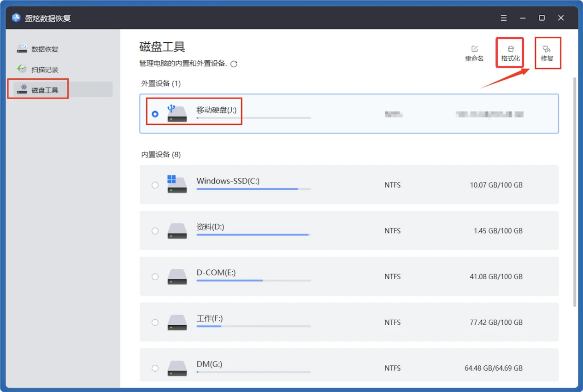Open the hamburger menu in title bar

(x=504, y=18)
